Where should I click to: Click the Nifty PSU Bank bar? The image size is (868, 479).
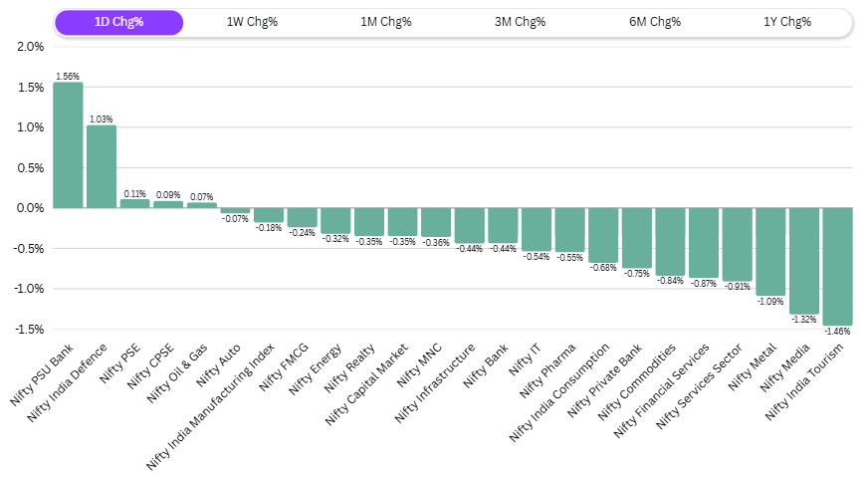tap(68, 145)
